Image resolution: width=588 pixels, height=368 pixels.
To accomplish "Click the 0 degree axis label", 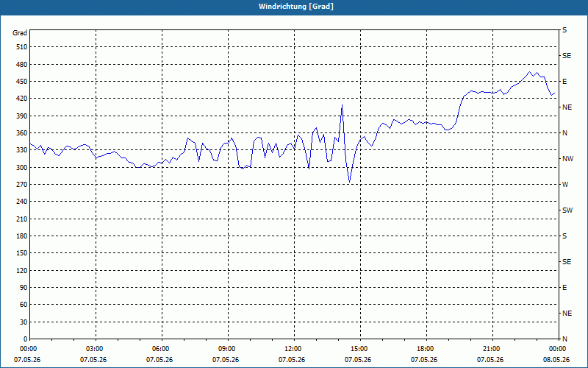I will click(26, 339).
